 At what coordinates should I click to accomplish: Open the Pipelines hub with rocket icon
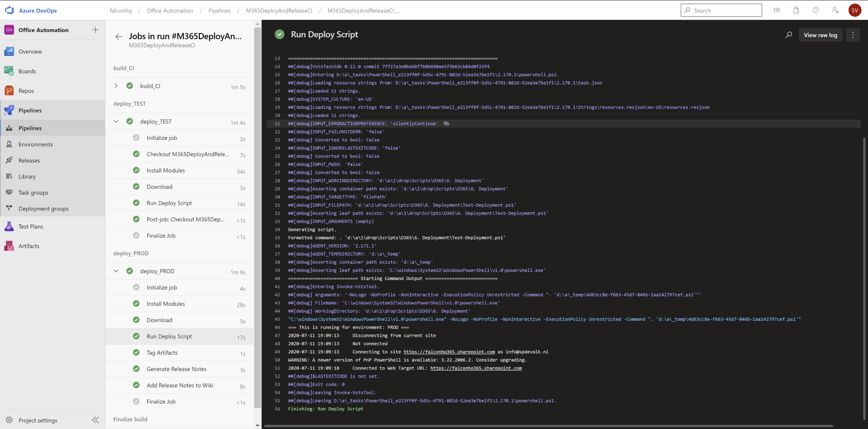pos(53,110)
